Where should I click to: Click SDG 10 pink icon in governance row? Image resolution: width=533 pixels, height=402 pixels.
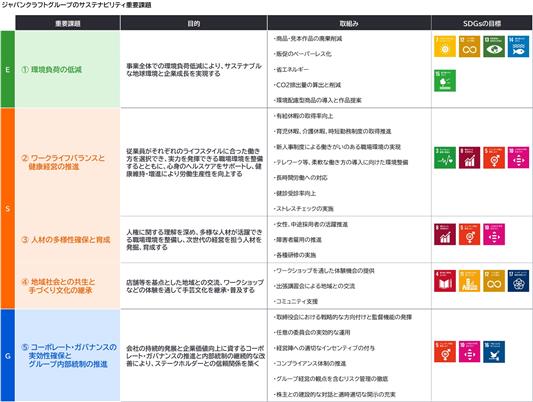tap(469, 352)
